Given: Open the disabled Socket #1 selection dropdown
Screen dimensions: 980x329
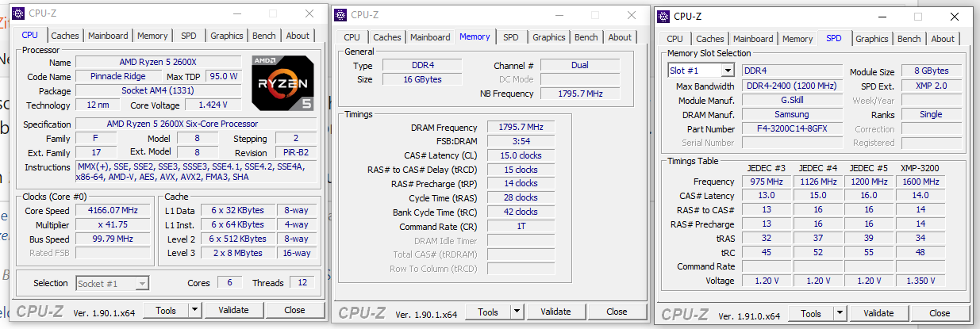Looking at the screenshot, I should [112, 283].
